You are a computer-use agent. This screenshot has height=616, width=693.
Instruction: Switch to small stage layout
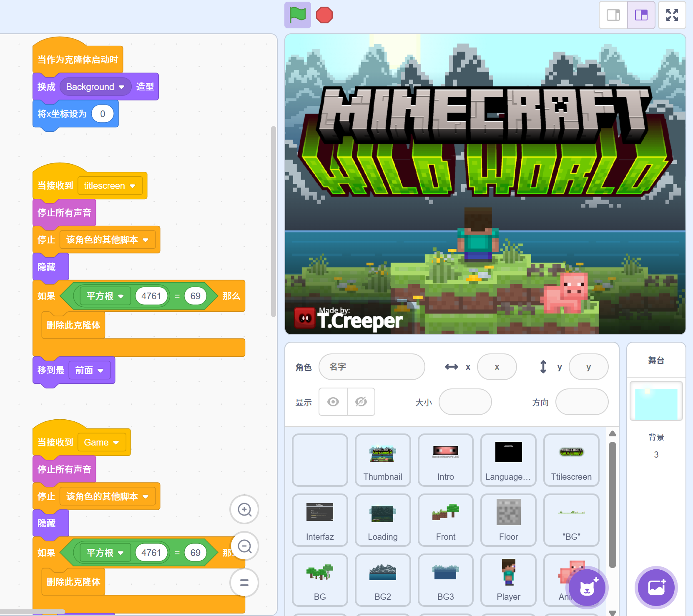[x=613, y=15]
